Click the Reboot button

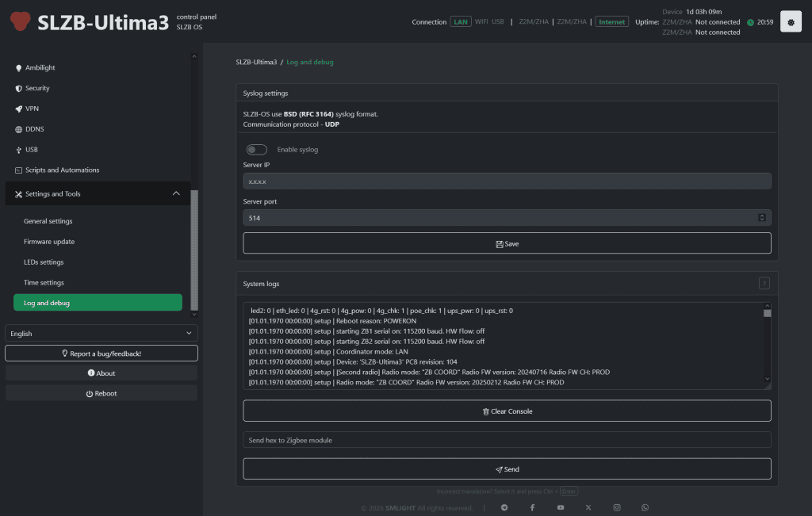(x=101, y=393)
